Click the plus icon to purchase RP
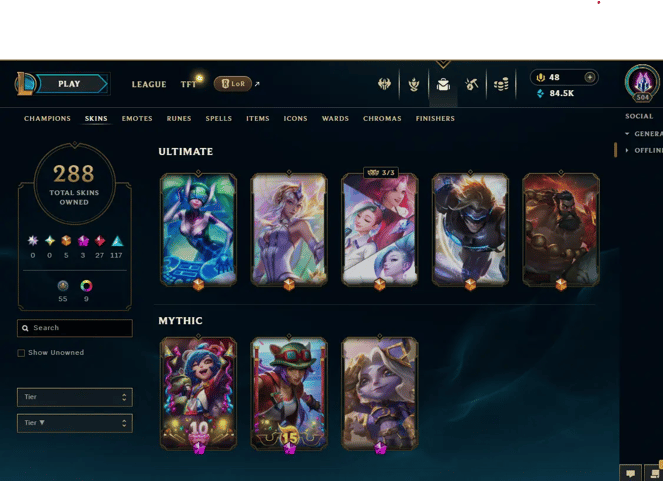 [589, 77]
